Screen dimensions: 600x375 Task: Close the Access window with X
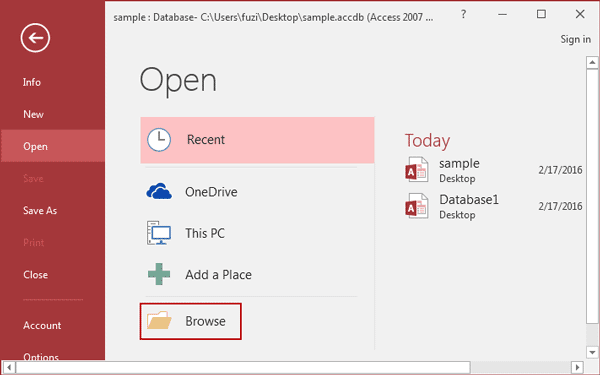tap(580, 14)
